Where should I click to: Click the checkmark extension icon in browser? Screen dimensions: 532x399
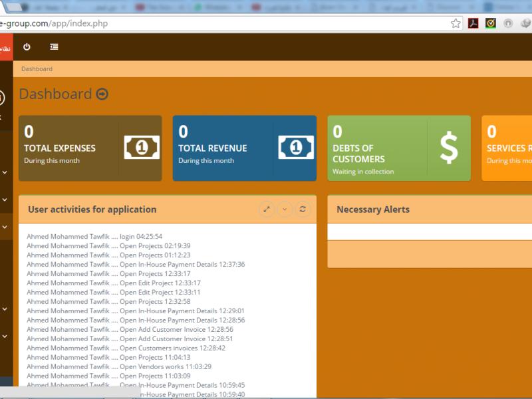(491, 23)
